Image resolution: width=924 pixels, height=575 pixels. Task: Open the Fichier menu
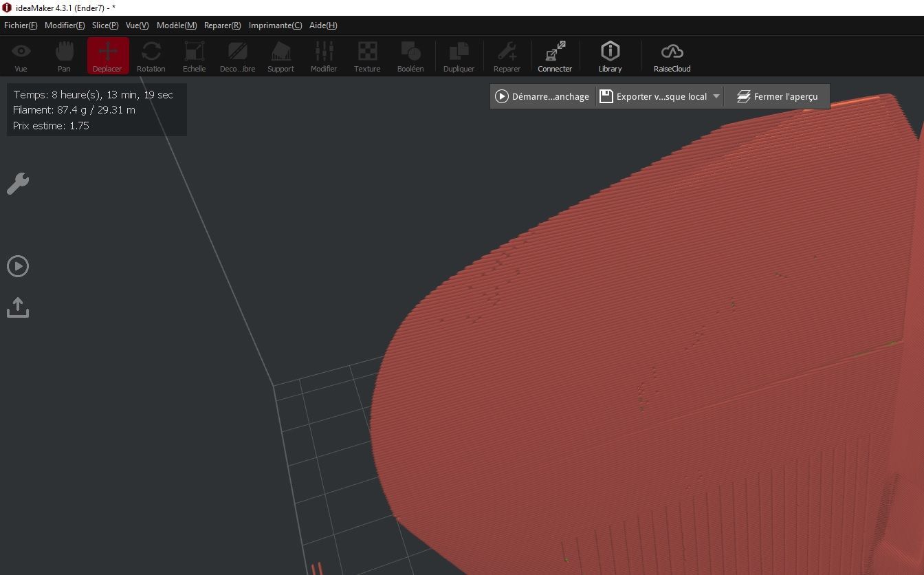pos(21,25)
